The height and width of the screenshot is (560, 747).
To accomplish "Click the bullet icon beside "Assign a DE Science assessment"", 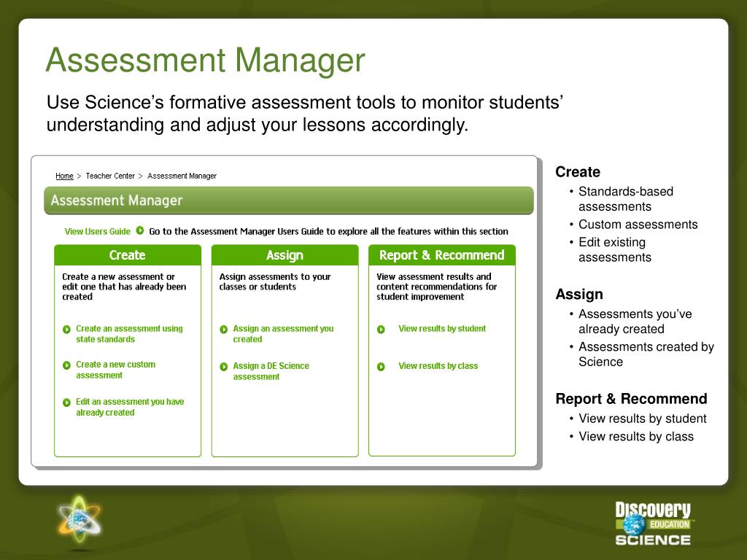I will click(223, 367).
